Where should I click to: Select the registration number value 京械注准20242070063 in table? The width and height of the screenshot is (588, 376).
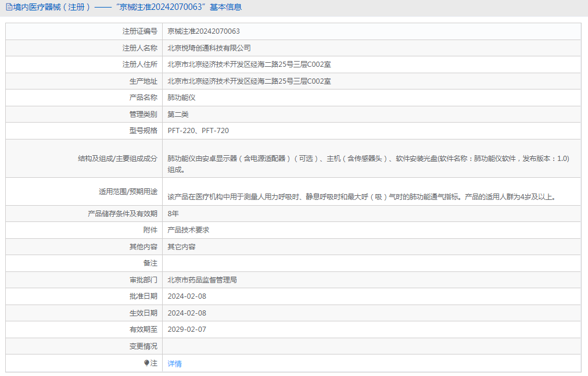point(203,31)
